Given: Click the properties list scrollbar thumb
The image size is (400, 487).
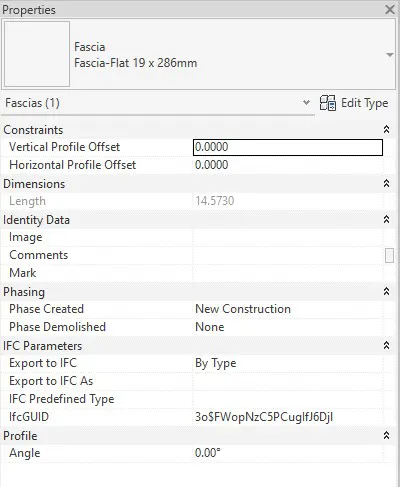Looking at the screenshot, I should 389,256.
